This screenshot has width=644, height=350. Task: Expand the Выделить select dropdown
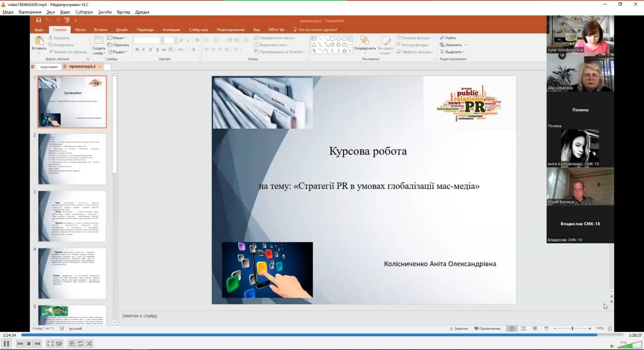tap(453, 52)
